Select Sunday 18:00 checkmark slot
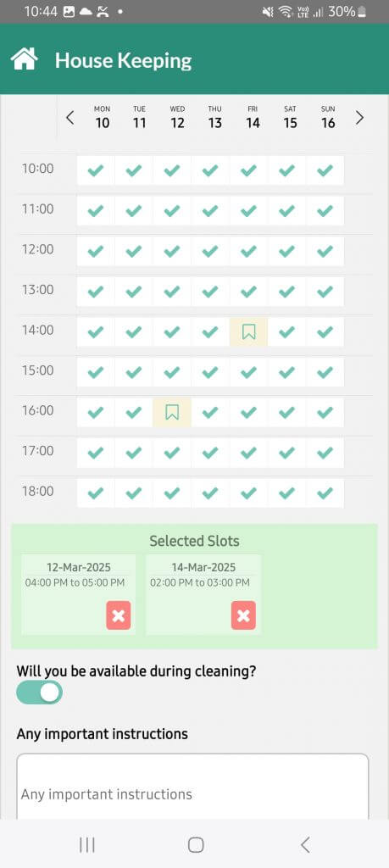Image resolution: width=389 pixels, height=868 pixels. (x=325, y=493)
